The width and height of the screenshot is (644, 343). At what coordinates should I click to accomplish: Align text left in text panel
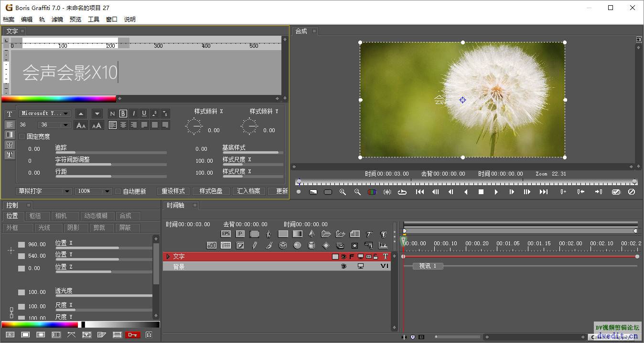[x=112, y=125]
